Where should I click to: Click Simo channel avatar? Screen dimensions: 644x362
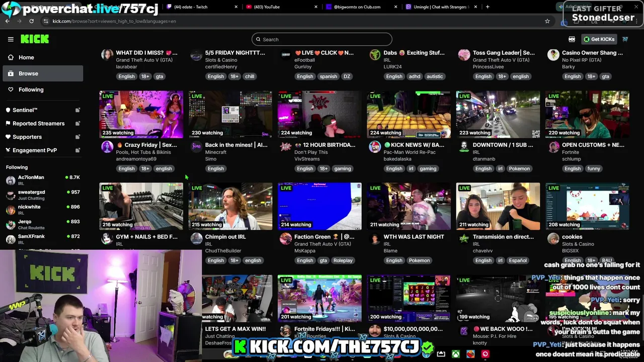point(196,146)
